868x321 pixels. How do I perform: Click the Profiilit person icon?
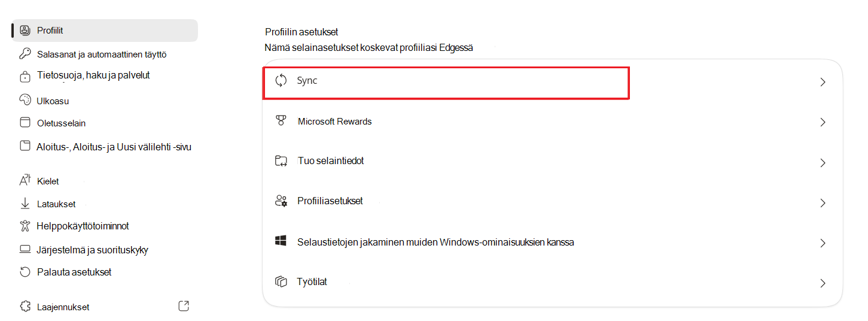tap(25, 30)
